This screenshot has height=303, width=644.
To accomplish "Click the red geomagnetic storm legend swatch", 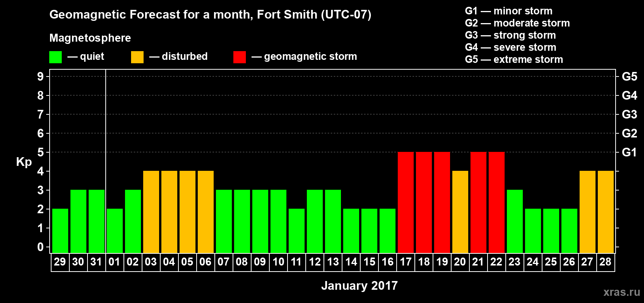I will pos(239,57).
